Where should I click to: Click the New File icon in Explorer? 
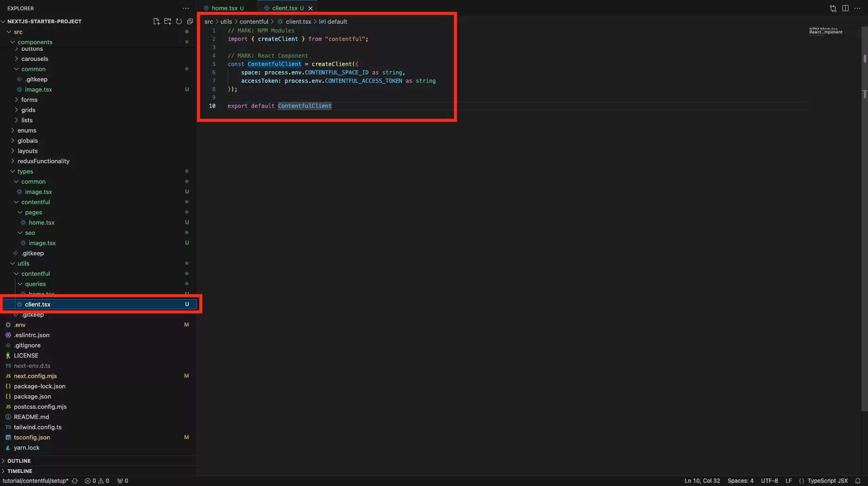[157, 21]
